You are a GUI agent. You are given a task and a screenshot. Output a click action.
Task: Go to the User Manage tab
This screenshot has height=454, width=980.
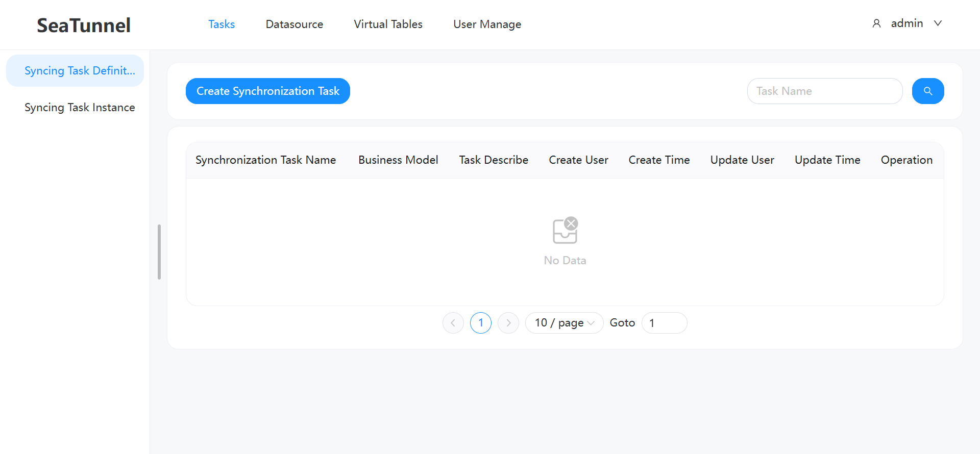(487, 24)
